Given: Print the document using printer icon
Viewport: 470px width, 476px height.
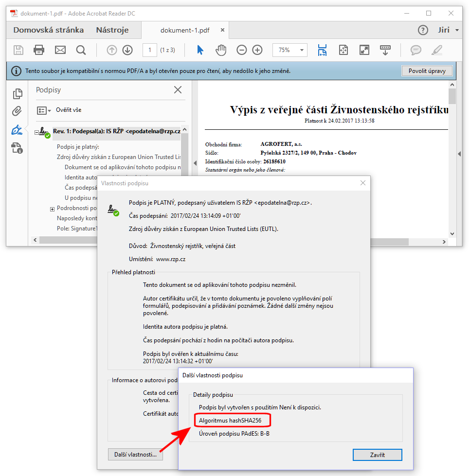Looking at the screenshot, I should pyautogui.click(x=39, y=50).
